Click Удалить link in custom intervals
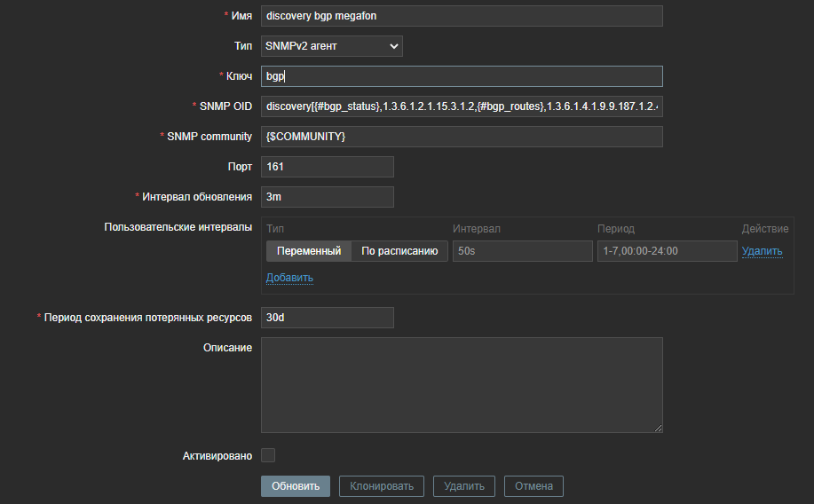The width and height of the screenshot is (814, 504). 762,251
